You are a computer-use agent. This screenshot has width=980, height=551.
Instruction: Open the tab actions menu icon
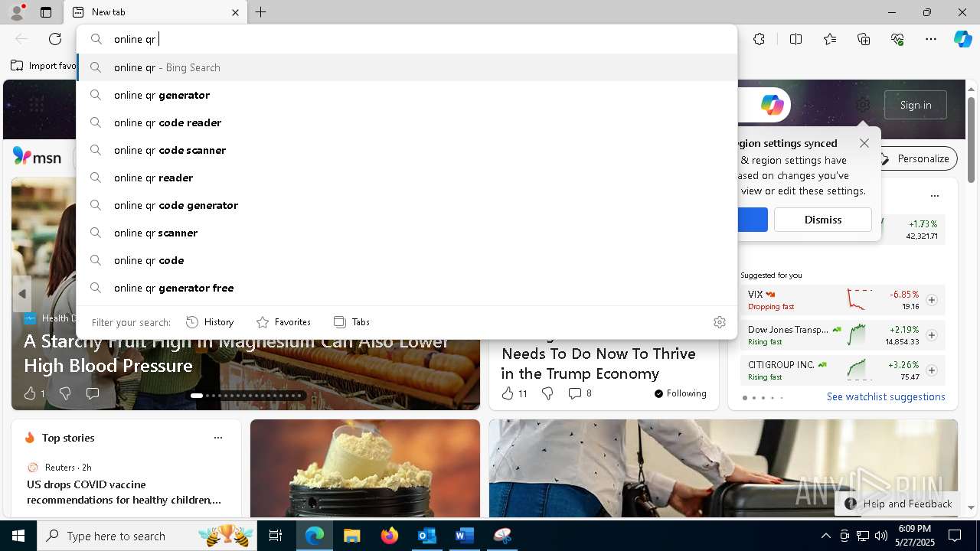click(46, 12)
